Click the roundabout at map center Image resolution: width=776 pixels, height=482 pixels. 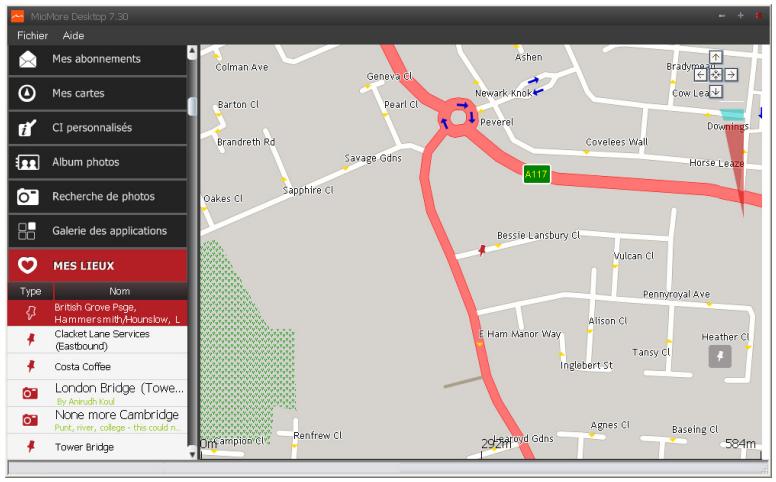(x=458, y=117)
